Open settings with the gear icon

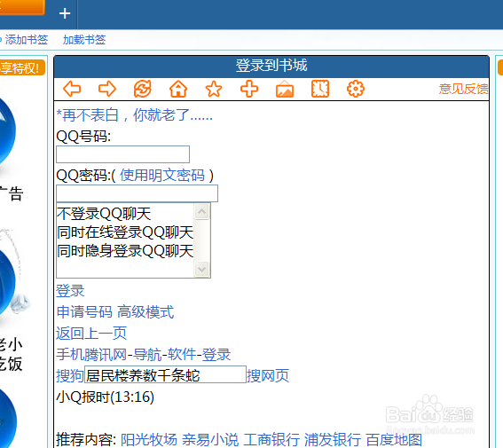click(356, 89)
